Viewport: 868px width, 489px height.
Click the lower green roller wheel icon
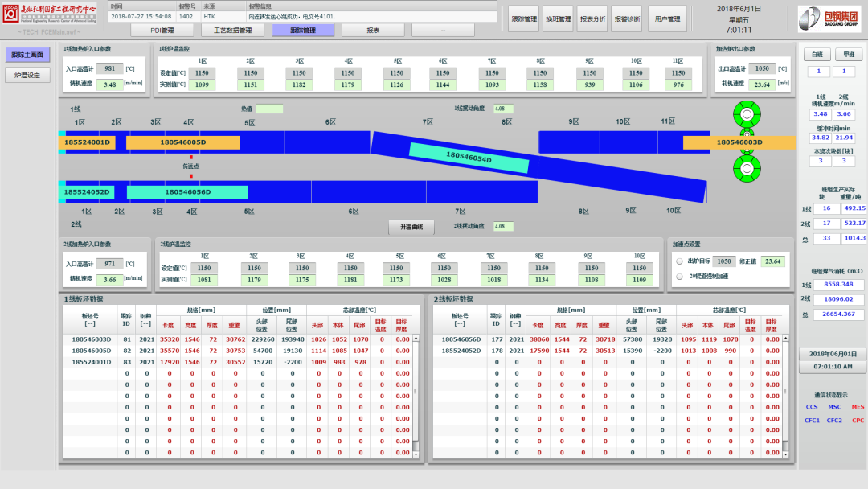tap(747, 169)
